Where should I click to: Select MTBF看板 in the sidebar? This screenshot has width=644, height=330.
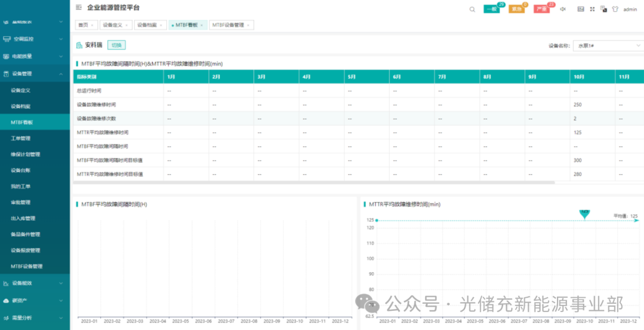(35, 122)
